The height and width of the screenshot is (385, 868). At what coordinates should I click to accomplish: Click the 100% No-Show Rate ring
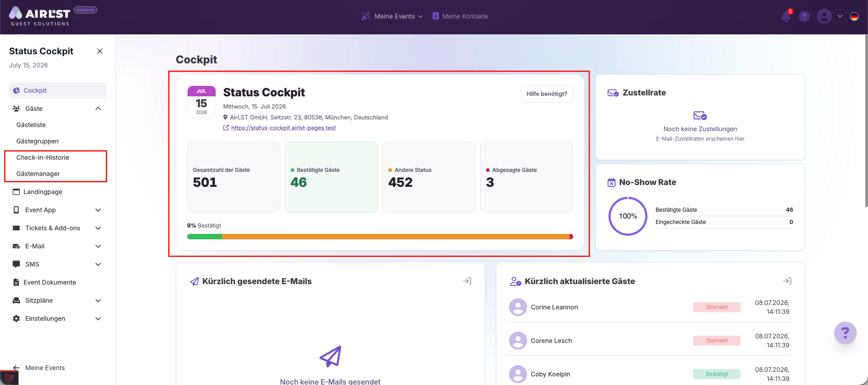[628, 216]
